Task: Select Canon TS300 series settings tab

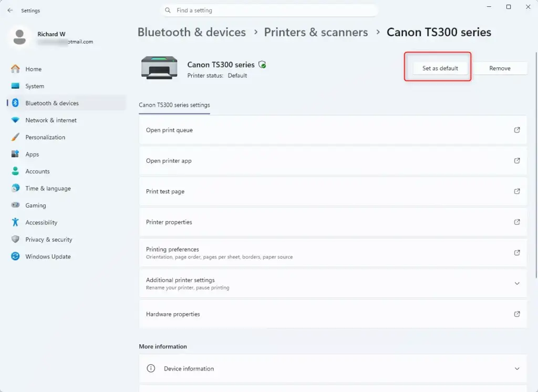Action: pos(174,105)
